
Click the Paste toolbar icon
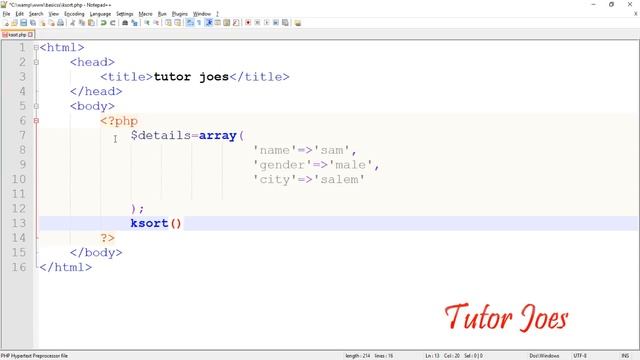(x=91, y=23)
